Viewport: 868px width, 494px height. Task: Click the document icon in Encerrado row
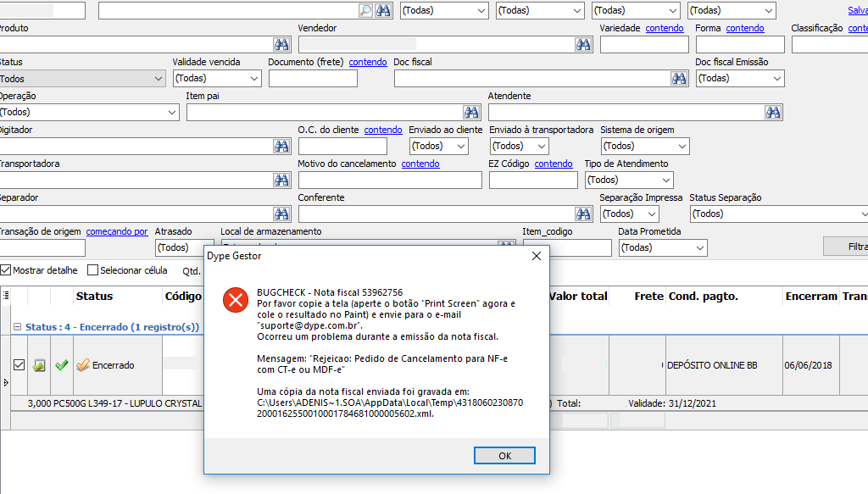(x=39, y=365)
